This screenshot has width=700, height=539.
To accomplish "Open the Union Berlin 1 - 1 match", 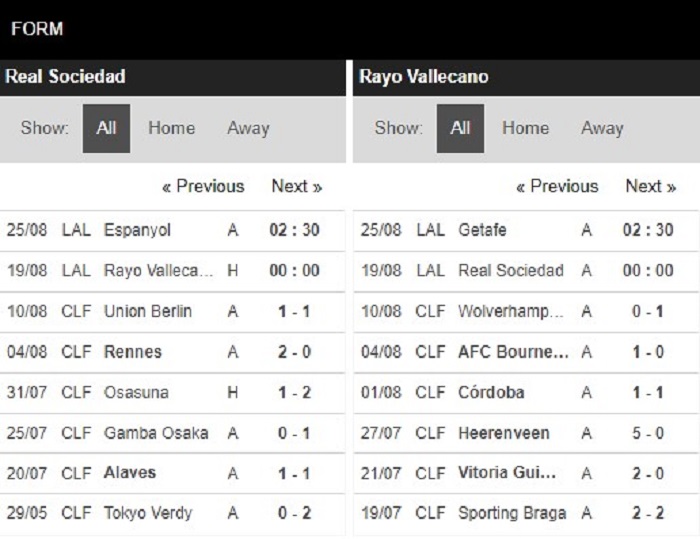I will coord(172,312).
